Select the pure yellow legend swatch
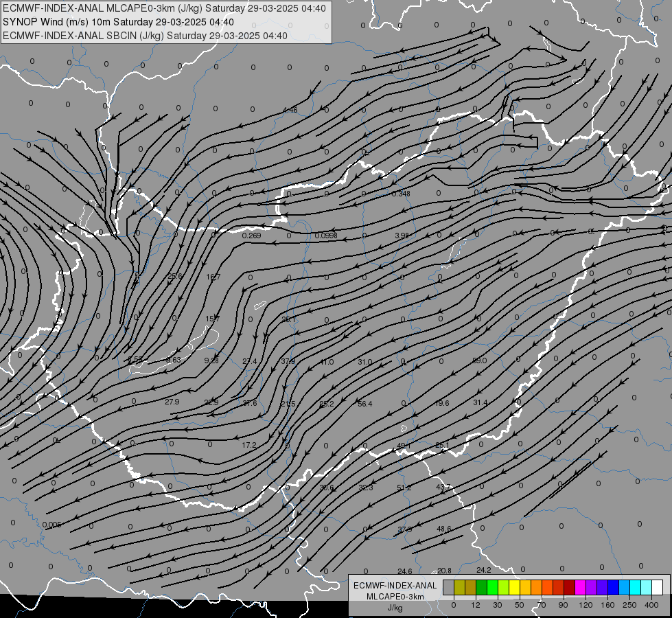The image size is (672, 618). (515, 587)
